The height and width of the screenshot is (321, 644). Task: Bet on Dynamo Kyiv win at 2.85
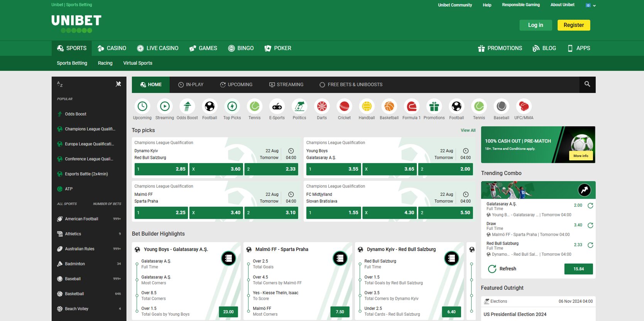tap(161, 169)
